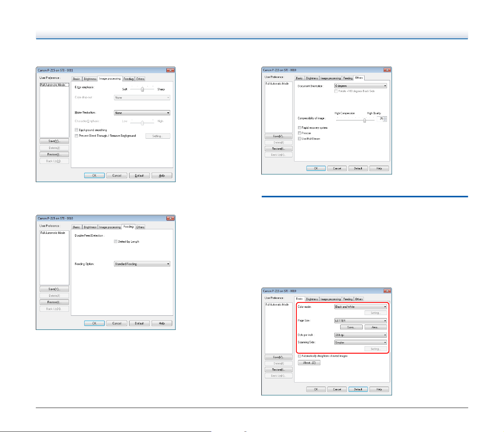This screenshot has width=504, height=432.
Task: Toggle Automatically straightens skewed images
Action: click(x=299, y=356)
